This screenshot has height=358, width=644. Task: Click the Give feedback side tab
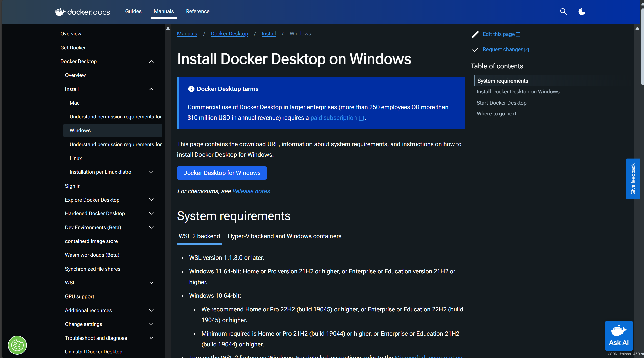point(633,179)
